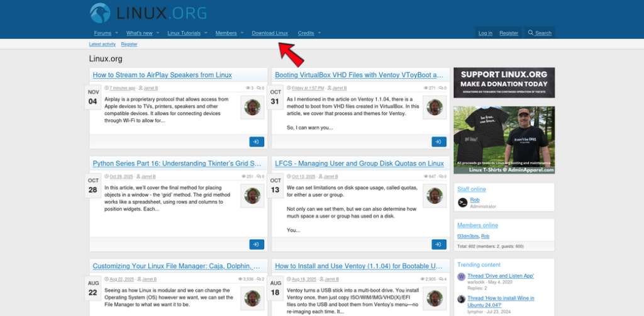Click the arrow button on LFCS quotas article
644x316 pixels.
pos(438,244)
